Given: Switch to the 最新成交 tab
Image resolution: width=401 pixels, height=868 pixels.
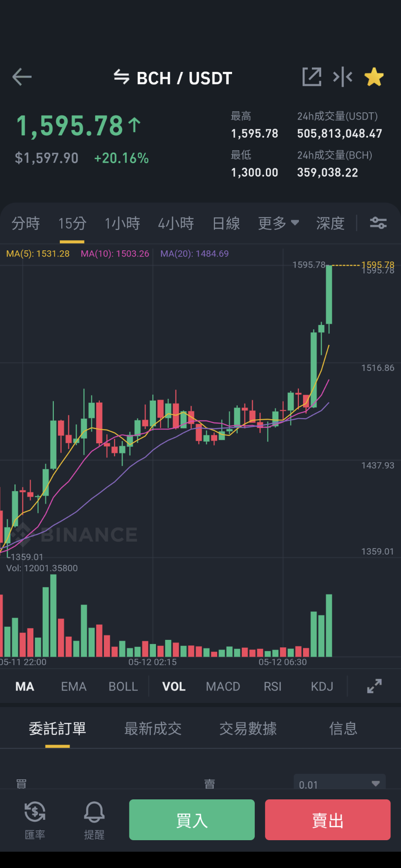Looking at the screenshot, I should (153, 728).
